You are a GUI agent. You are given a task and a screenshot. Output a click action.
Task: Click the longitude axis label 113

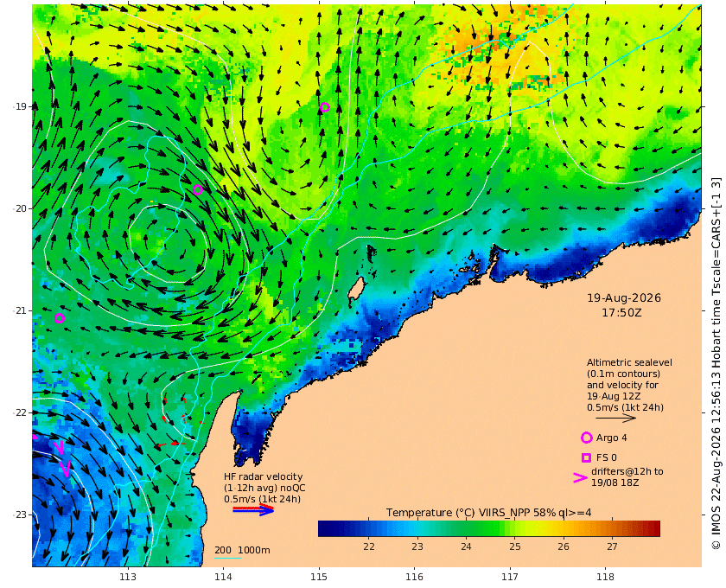[128, 577]
